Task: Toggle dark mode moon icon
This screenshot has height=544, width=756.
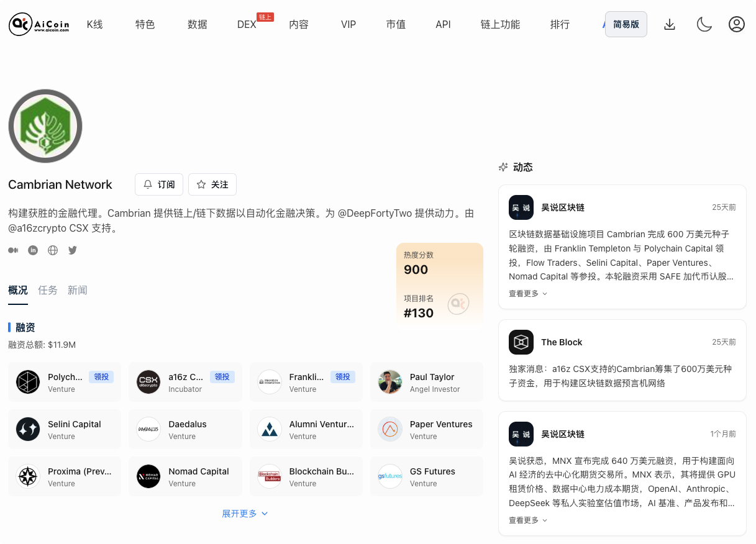Action: click(x=704, y=24)
